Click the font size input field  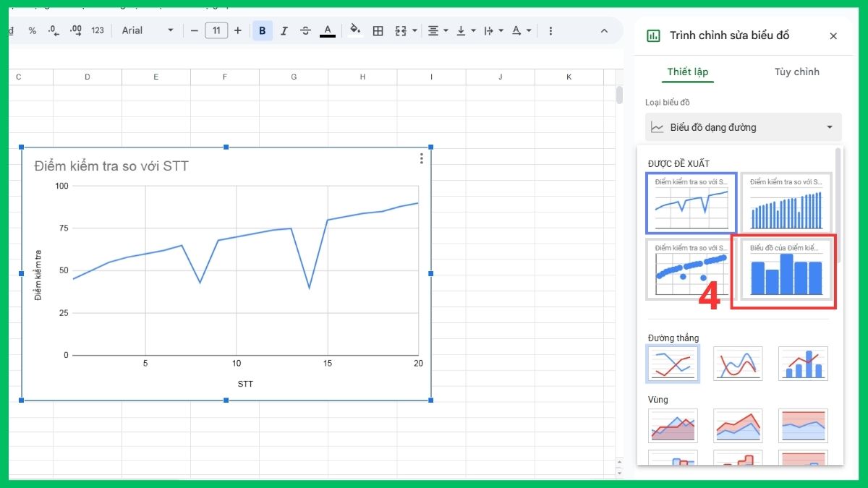216,30
